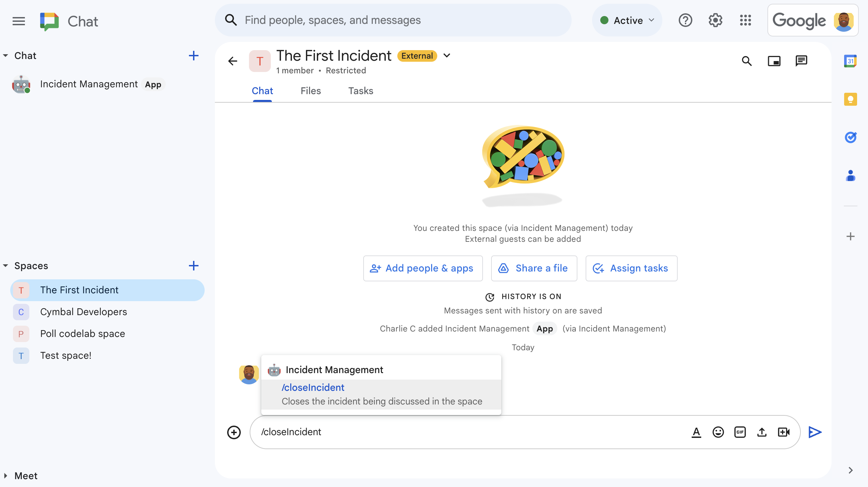This screenshot has height=487, width=868.
Task: Click the search icon in chat header
Action: [747, 61]
